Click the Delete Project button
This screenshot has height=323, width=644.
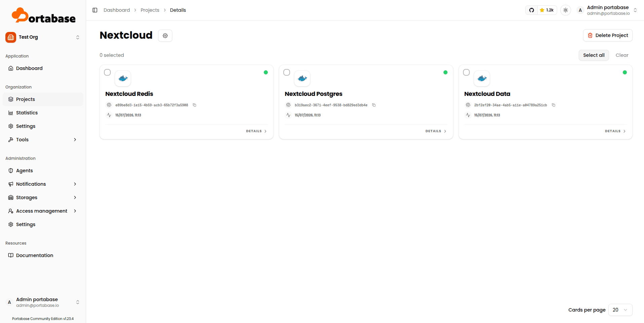(608, 35)
